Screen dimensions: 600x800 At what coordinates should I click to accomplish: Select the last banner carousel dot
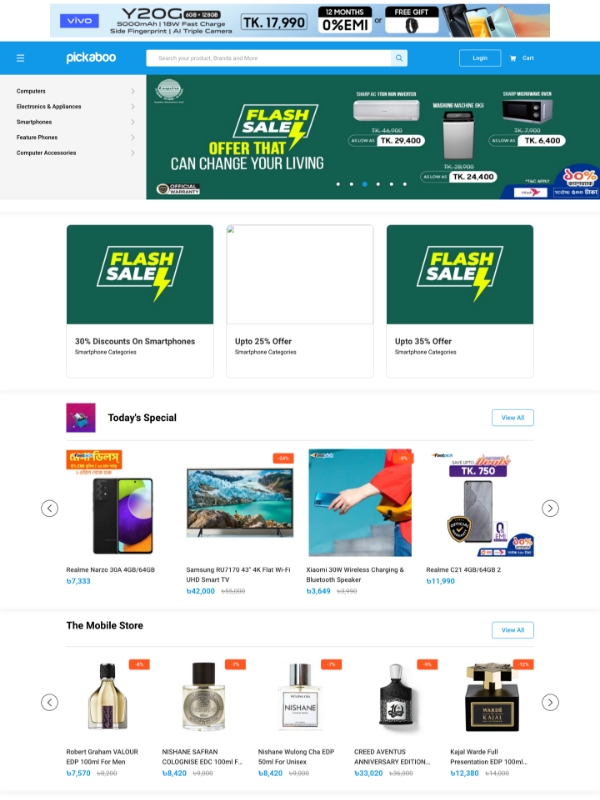pos(405,184)
